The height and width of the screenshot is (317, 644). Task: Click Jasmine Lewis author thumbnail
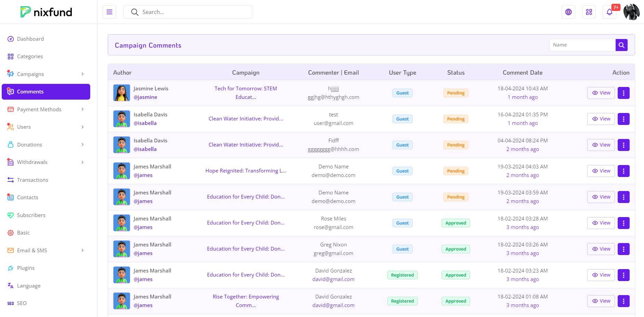[122, 93]
